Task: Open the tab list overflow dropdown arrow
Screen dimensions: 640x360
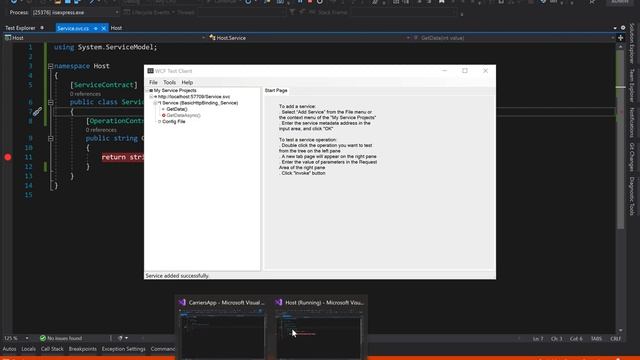Action: 615,28
